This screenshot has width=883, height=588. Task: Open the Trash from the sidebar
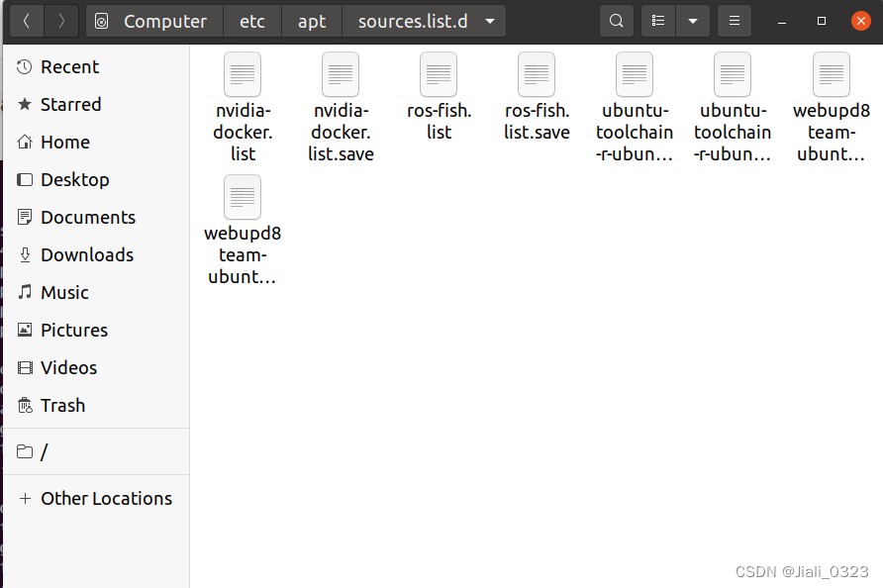61,405
